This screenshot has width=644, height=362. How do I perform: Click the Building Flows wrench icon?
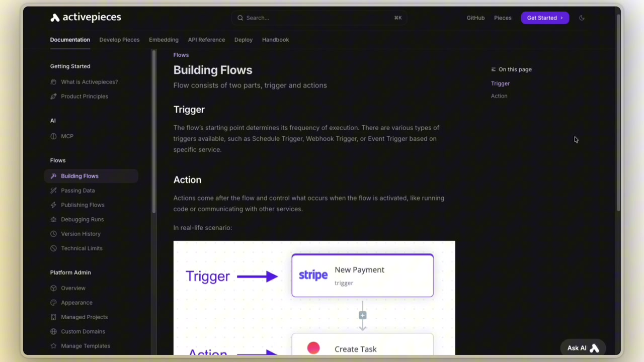[53, 176]
